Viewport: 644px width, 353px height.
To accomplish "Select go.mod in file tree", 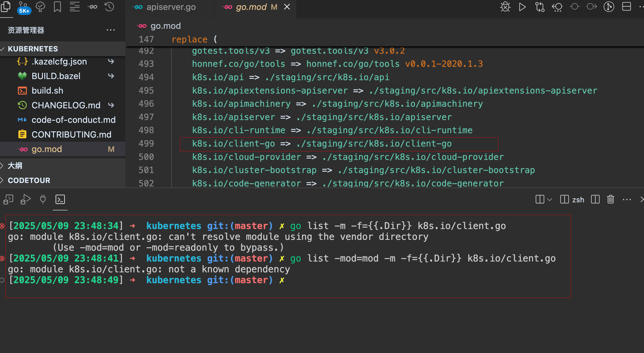I will click(x=63, y=149).
